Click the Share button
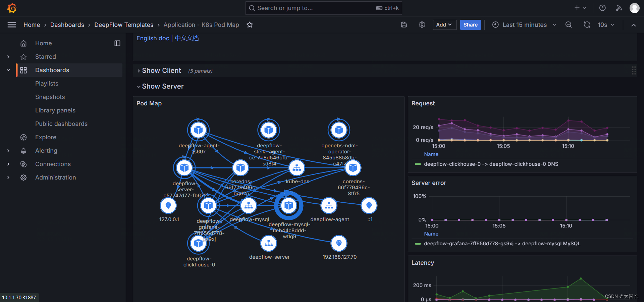This screenshot has width=644, height=302. click(x=470, y=25)
